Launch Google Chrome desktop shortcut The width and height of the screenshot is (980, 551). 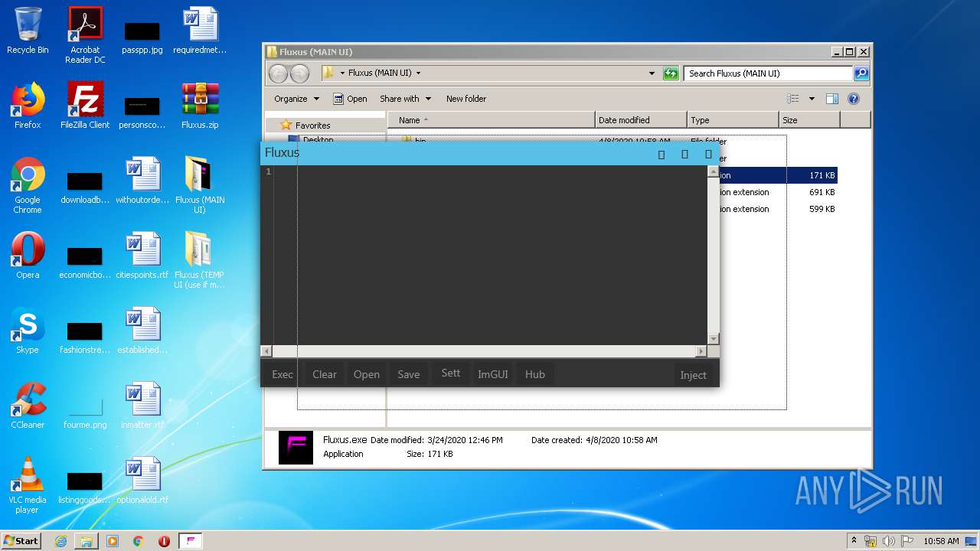pos(28,185)
